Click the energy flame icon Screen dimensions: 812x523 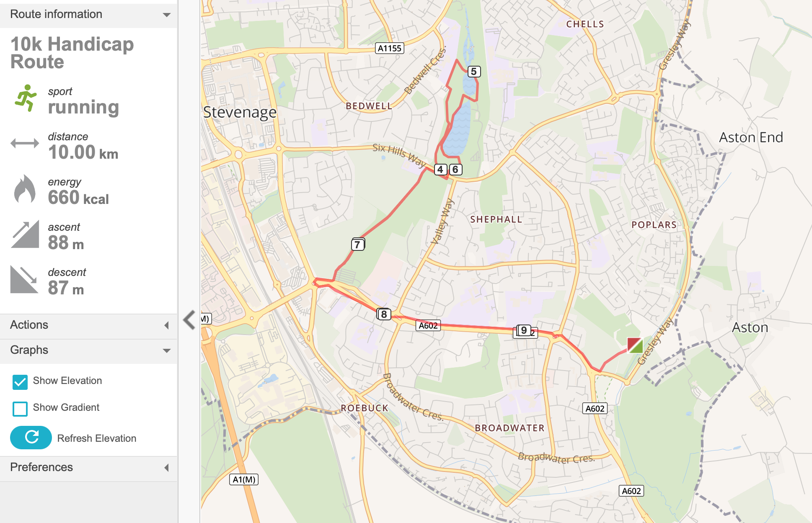click(x=25, y=189)
